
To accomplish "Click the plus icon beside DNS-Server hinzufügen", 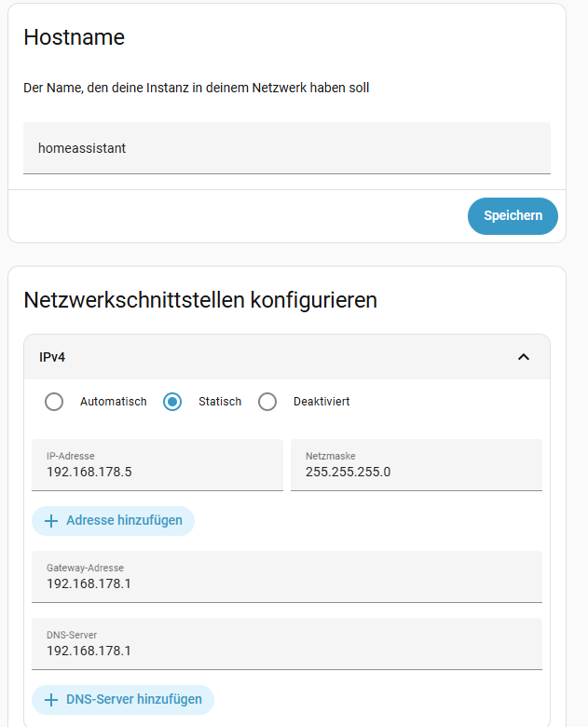I will pyautogui.click(x=51, y=700).
